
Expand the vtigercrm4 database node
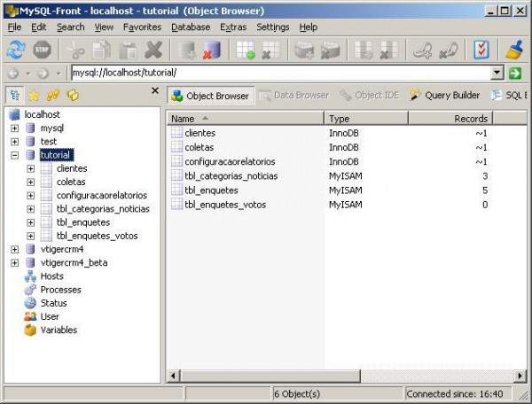point(14,250)
